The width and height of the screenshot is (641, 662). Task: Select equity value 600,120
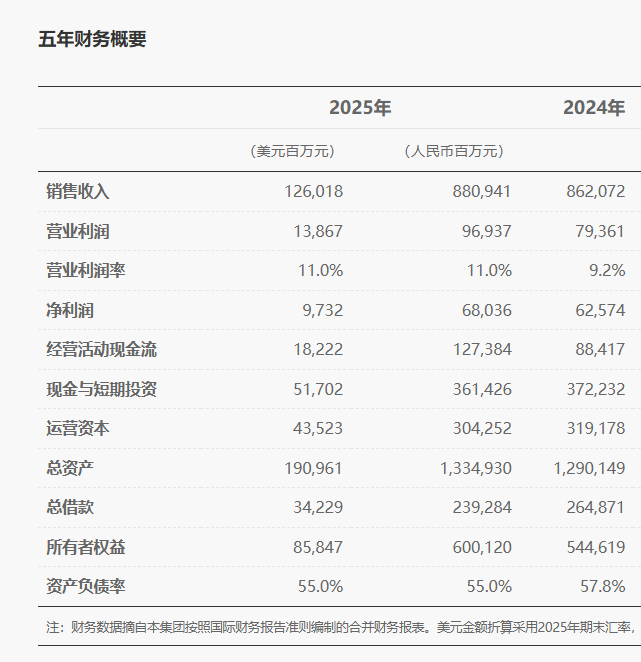click(x=482, y=547)
